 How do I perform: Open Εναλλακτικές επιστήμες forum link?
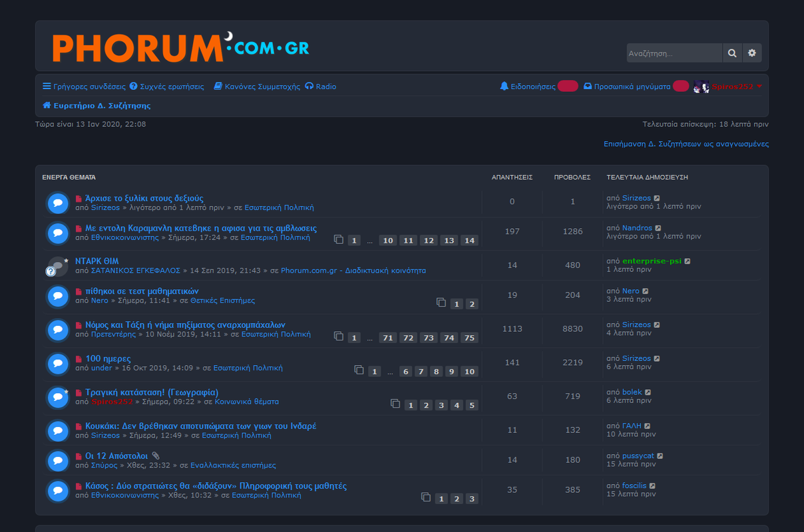pyautogui.click(x=233, y=465)
